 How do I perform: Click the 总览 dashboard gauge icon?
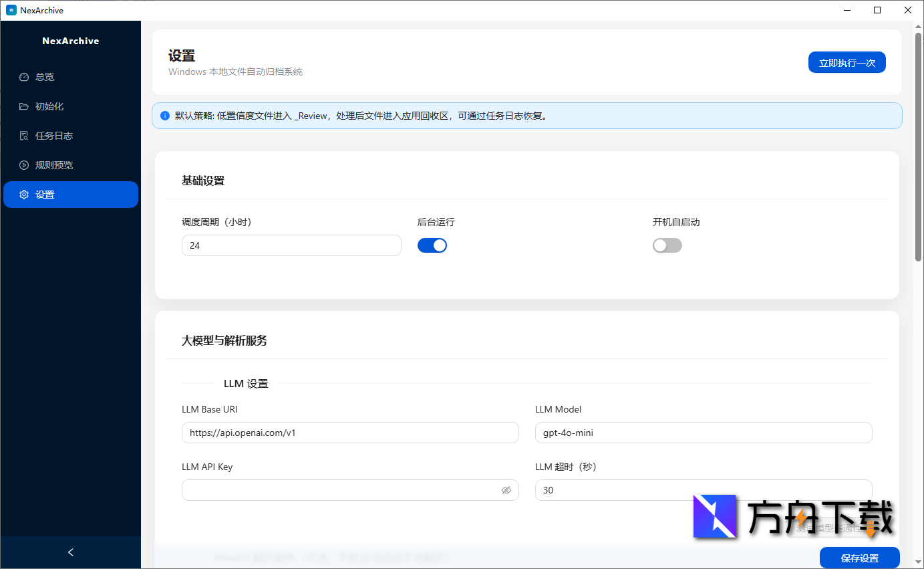click(x=23, y=76)
